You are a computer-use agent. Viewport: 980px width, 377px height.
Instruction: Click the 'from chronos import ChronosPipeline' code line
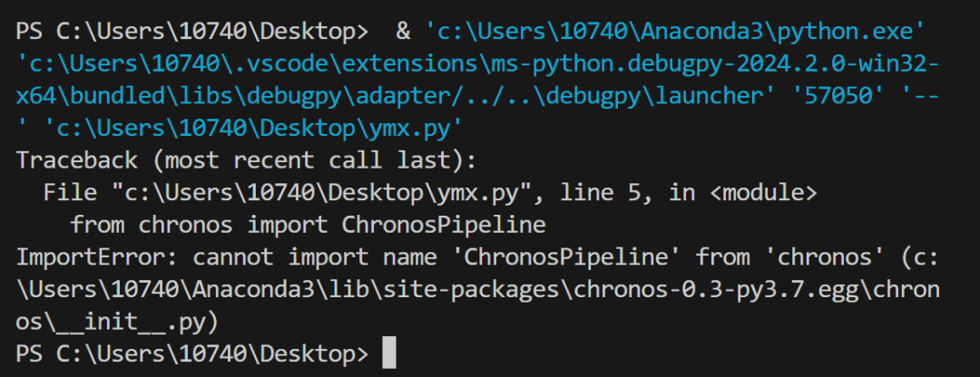coord(309,225)
